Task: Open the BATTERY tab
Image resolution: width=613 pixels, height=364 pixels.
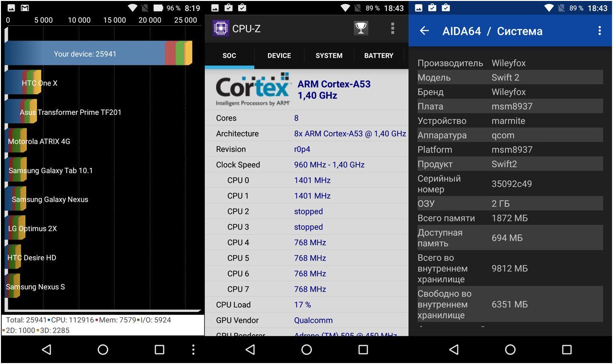Action: tap(379, 56)
